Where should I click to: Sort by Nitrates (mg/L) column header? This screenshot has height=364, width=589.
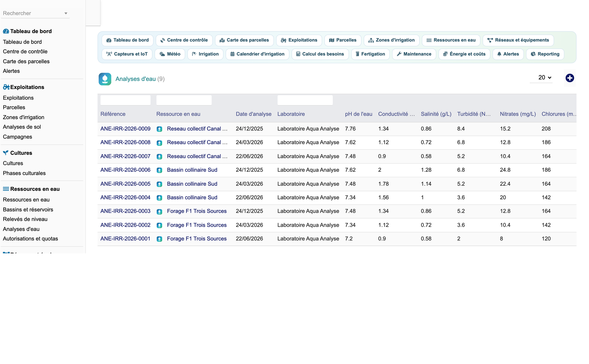point(518,114)
